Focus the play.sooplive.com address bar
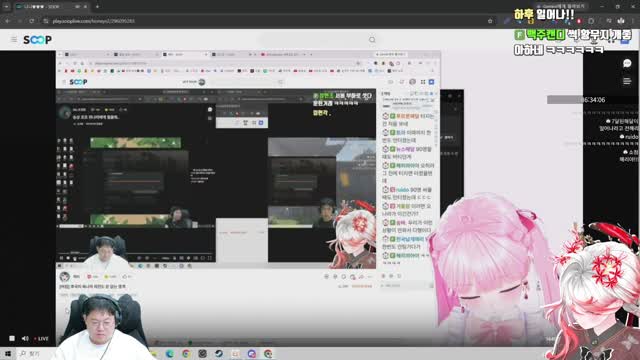The width and height of the screenshot is (640, 360). 265,21
